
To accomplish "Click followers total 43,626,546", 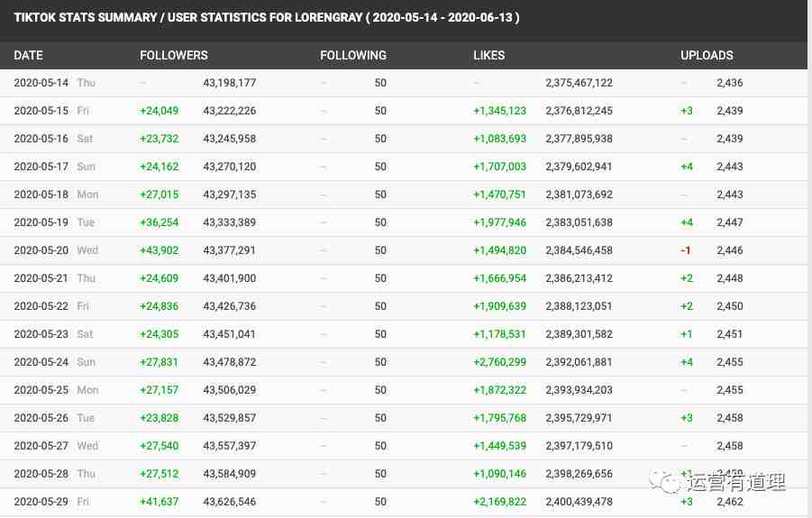I will click(x=230, y=502).
